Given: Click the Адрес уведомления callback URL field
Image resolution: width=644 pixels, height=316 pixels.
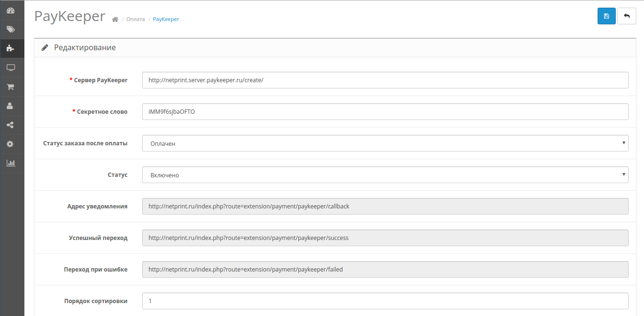Looking at the screenshot, I should [385, 207].
